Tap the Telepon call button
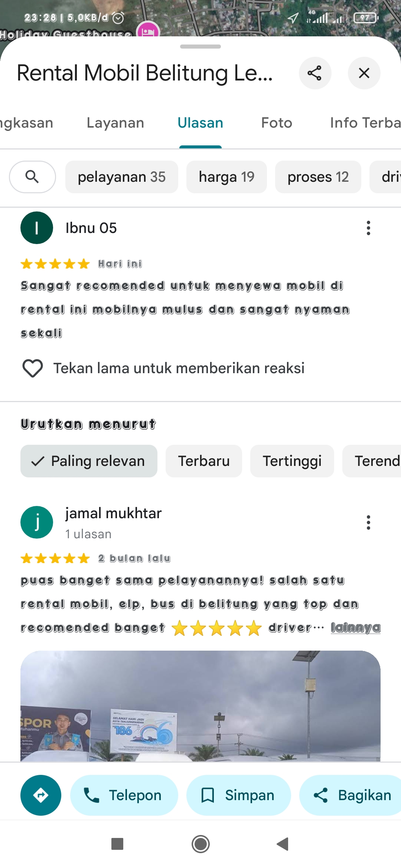Screen dimensions: 401x868 coord(124,795)
